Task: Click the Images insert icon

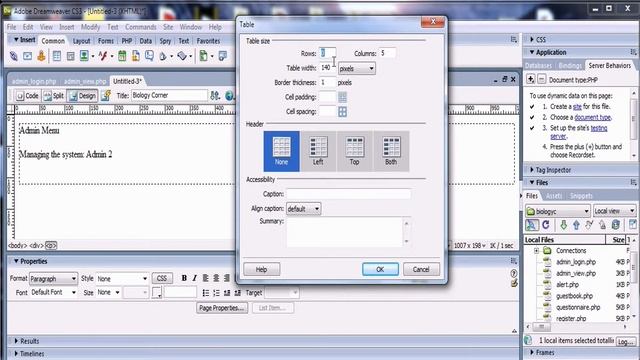Action: (x=84, y=56)
